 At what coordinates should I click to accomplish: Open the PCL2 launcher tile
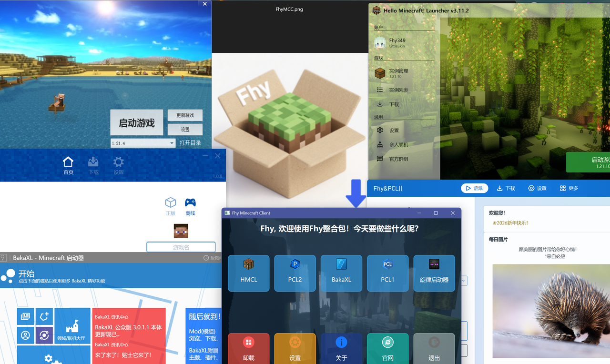[x=295, y=273]
